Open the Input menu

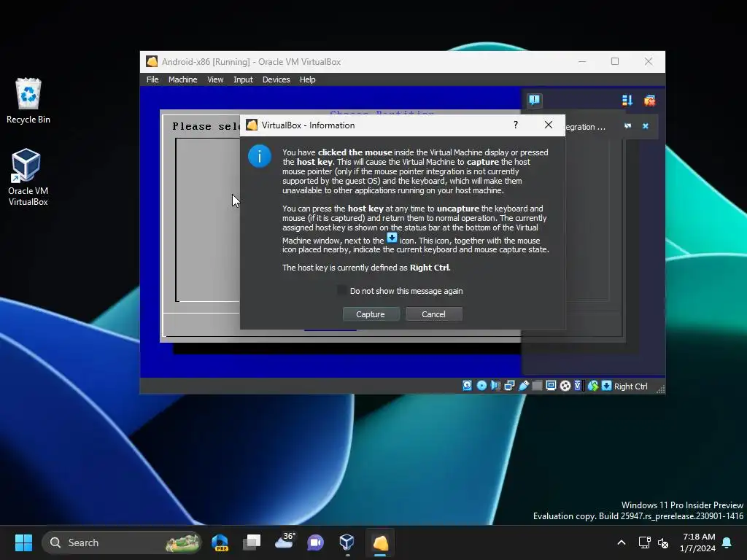pyautogui.click(x=243, y=79)
